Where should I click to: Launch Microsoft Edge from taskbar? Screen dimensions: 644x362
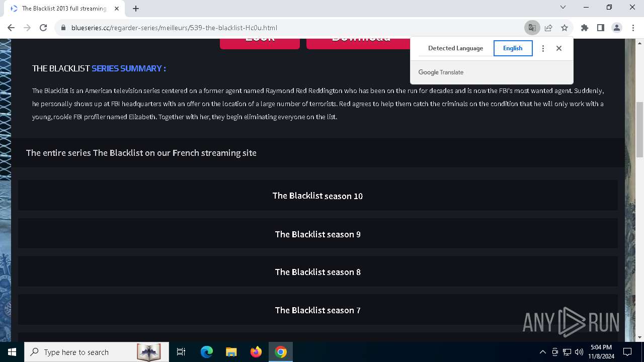point(207,352)
